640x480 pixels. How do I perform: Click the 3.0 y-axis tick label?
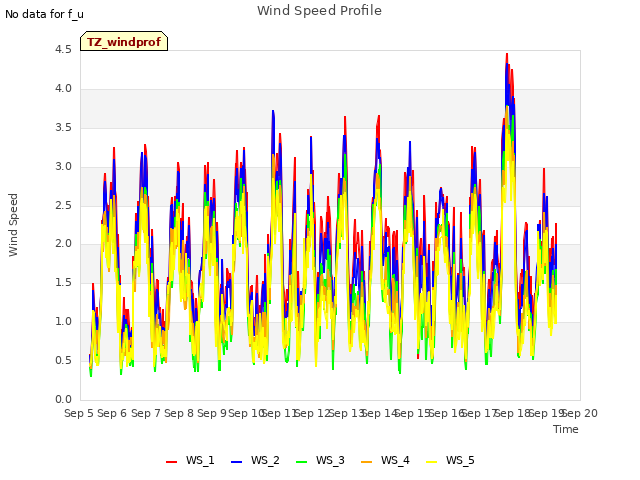pos(63,167)
